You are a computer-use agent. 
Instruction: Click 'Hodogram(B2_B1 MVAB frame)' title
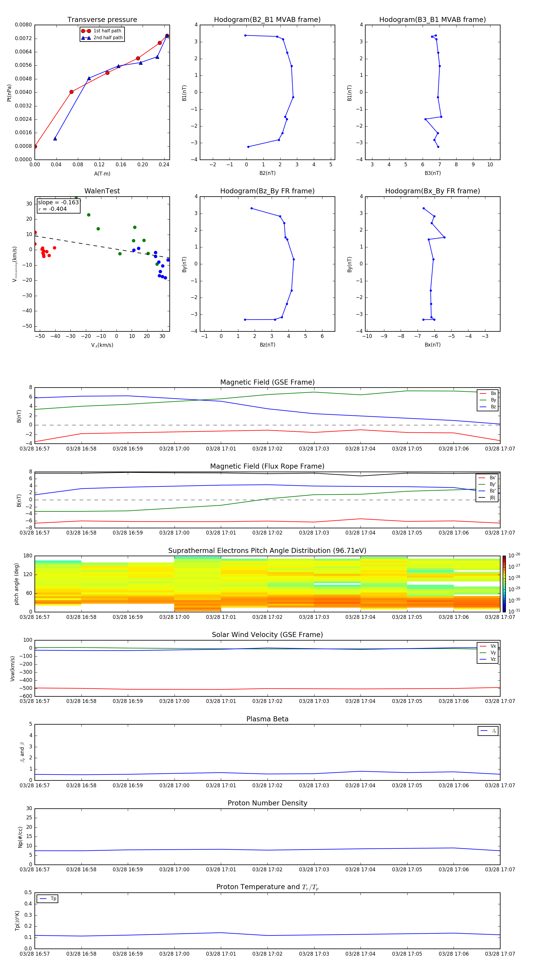click(x=267, y=20)
